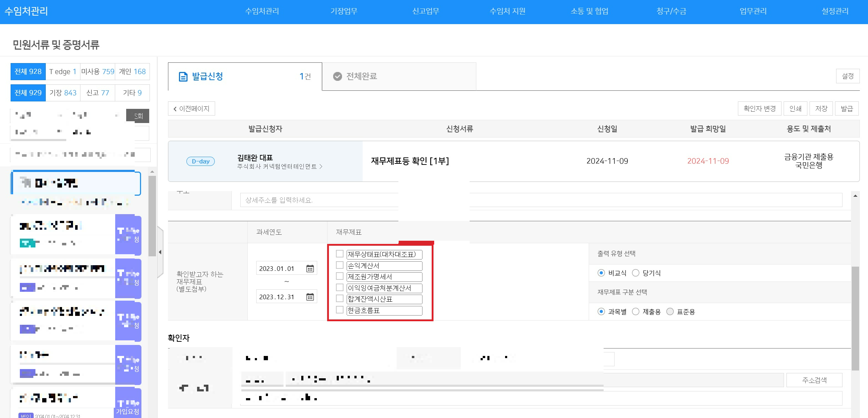Check 현금흐름표 checkbox

(x=340, y=310)
